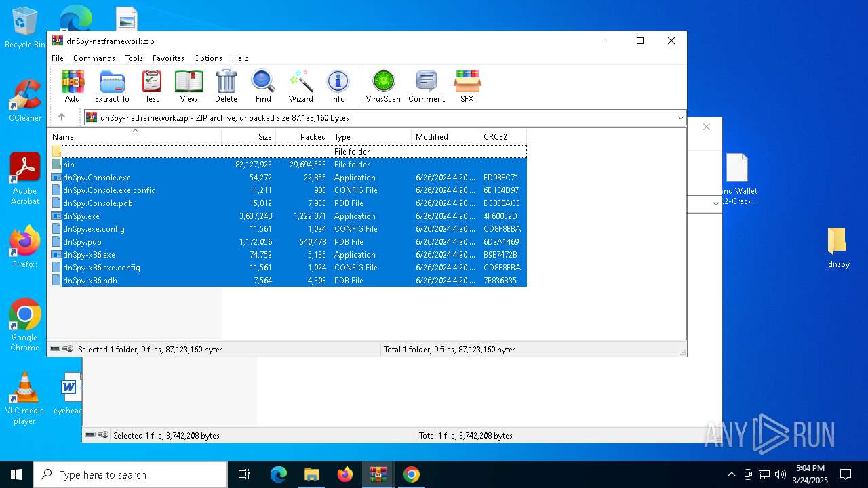This screenshot has height=488, width=868.
Task: Click the Delete trash icon
Action: pos(226,86)
